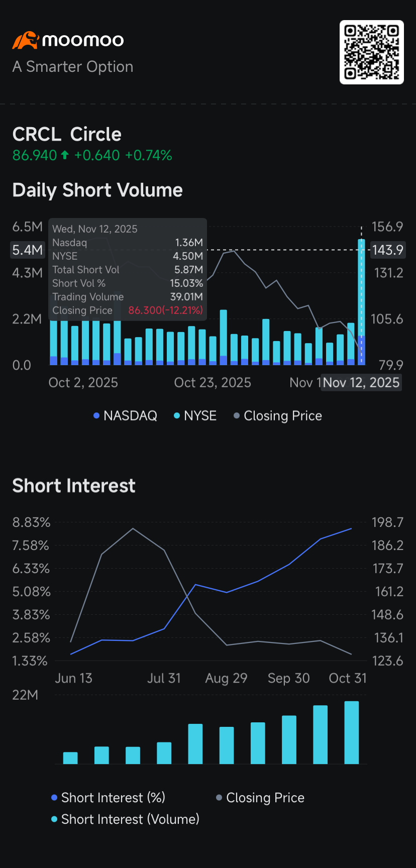Click the 143.9 highlighted price axis label
The width and height of the screenshot is (416, 868).
coord(388,250)
